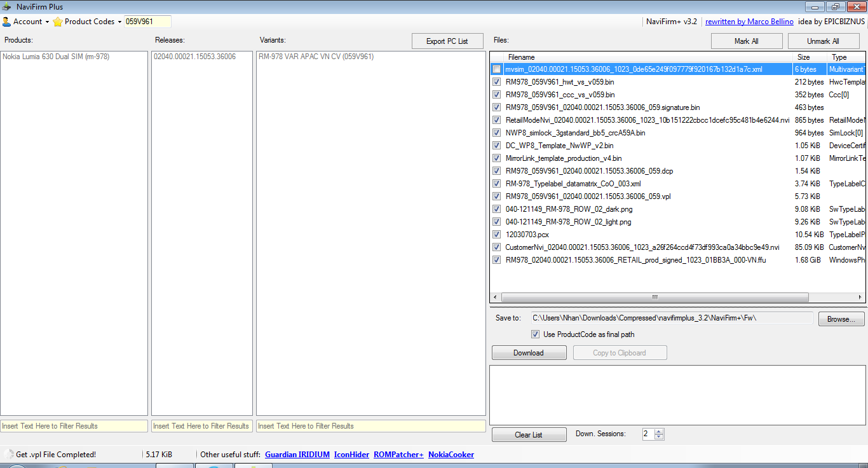868x468 pixels.
Task: Click the Browse... button
Action: (841, 319)
